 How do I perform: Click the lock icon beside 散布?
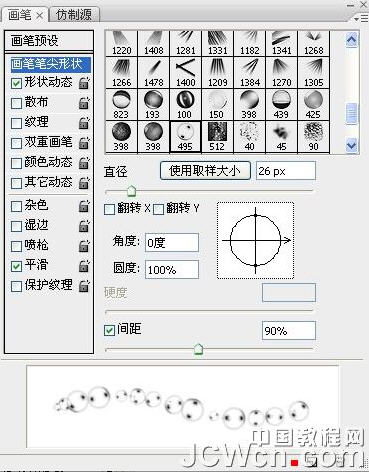coord(84,103)
